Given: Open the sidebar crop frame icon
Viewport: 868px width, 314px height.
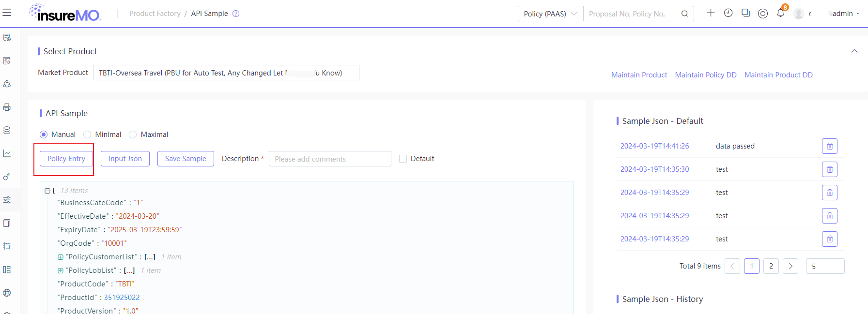Looking at the screenshot, I should (7, 246).
